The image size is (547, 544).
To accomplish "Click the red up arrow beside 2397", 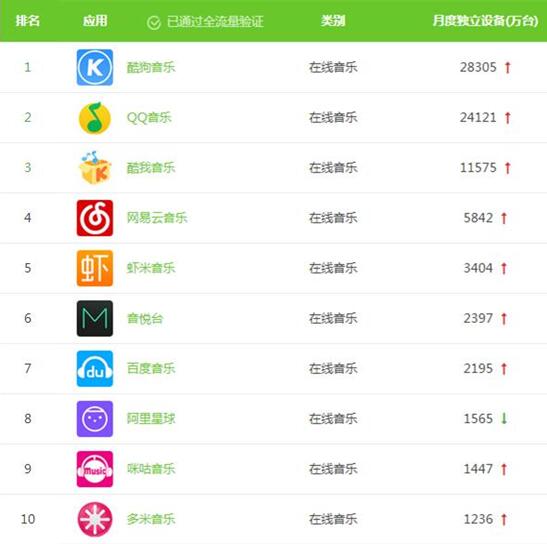I will [504, 319].
